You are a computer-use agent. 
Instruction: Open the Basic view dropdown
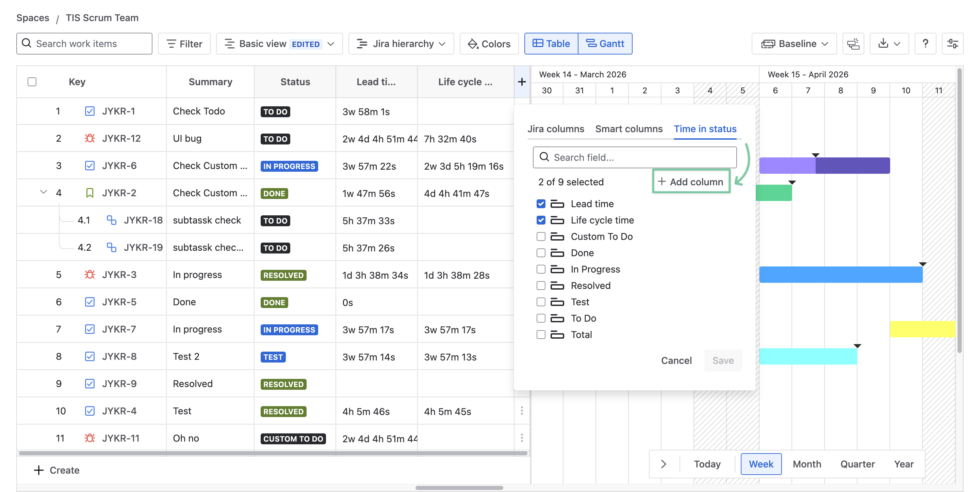(279, 43)
